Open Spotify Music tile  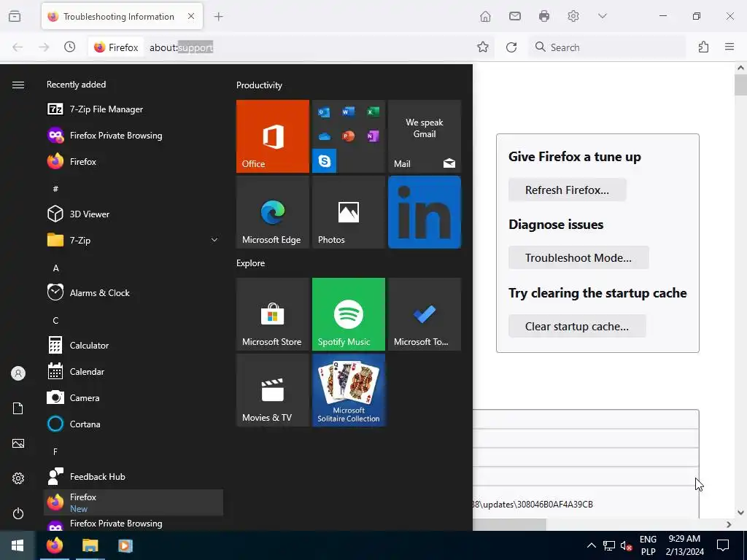point(349,314)
